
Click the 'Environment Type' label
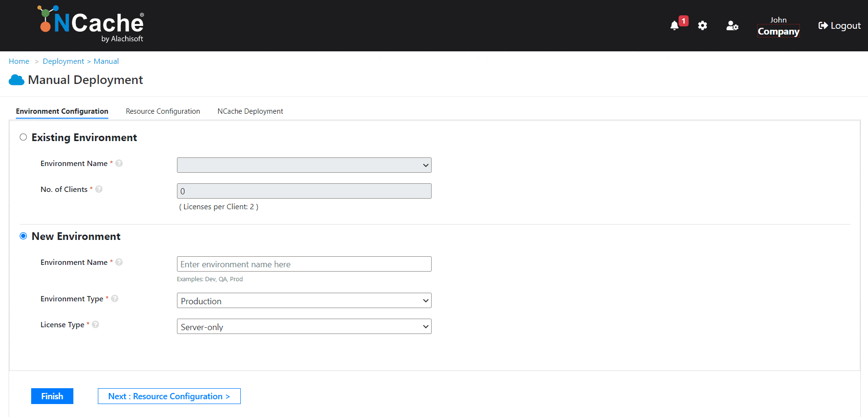coord(72,299)
